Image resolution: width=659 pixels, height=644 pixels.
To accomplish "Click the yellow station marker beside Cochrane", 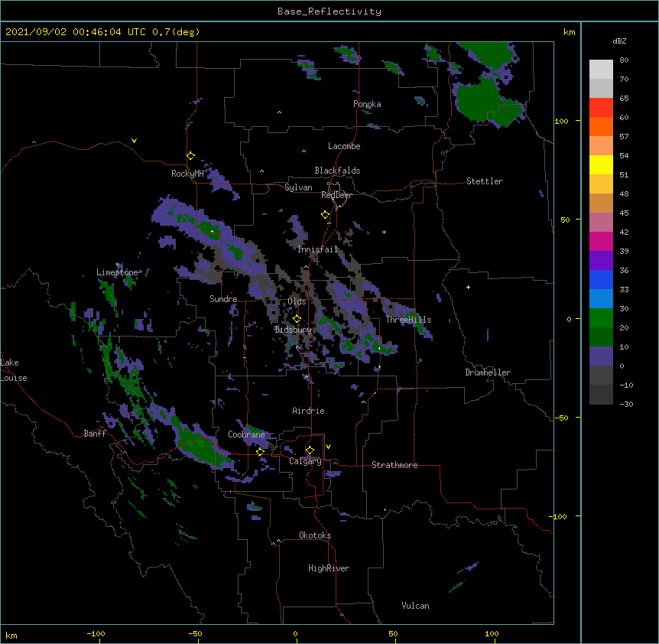I will pyautogui.click(x=260, y=451).
